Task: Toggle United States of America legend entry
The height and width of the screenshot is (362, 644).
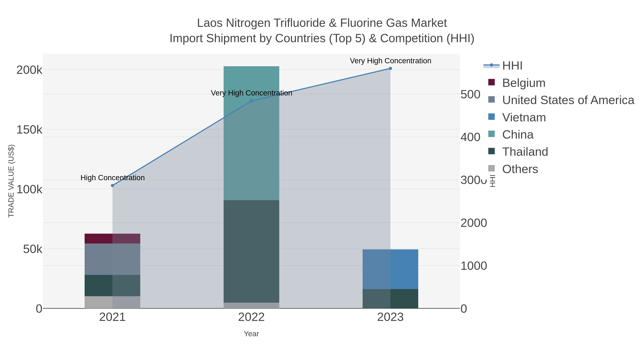Action: click(561, 100)
